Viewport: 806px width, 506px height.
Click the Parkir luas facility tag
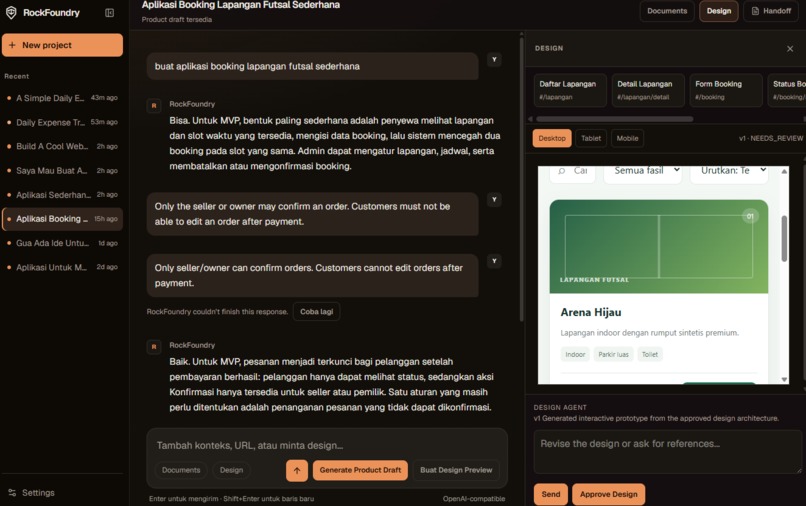[x=613, y=354]
